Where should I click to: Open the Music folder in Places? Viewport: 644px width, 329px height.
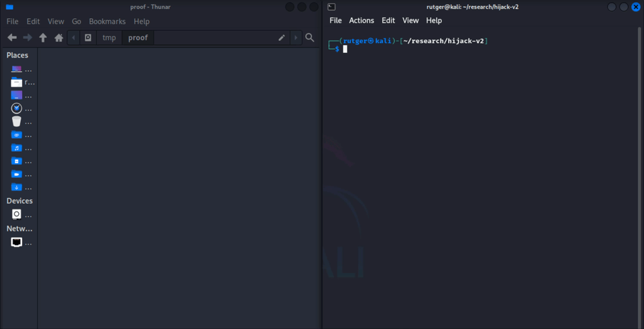[21, 148]
